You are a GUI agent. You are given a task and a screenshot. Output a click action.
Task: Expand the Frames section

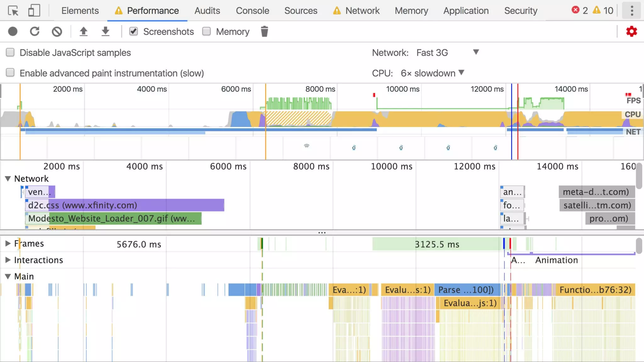[x=8, y=244]
